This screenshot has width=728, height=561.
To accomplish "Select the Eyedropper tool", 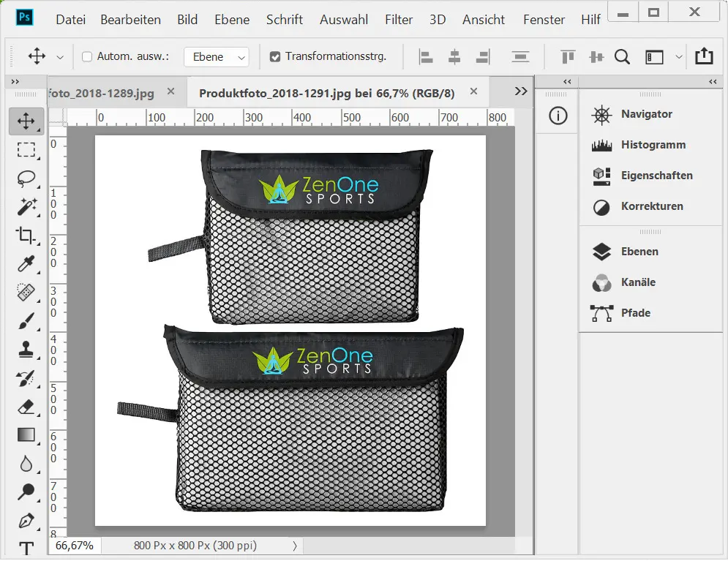I will (x=26, y=264).
